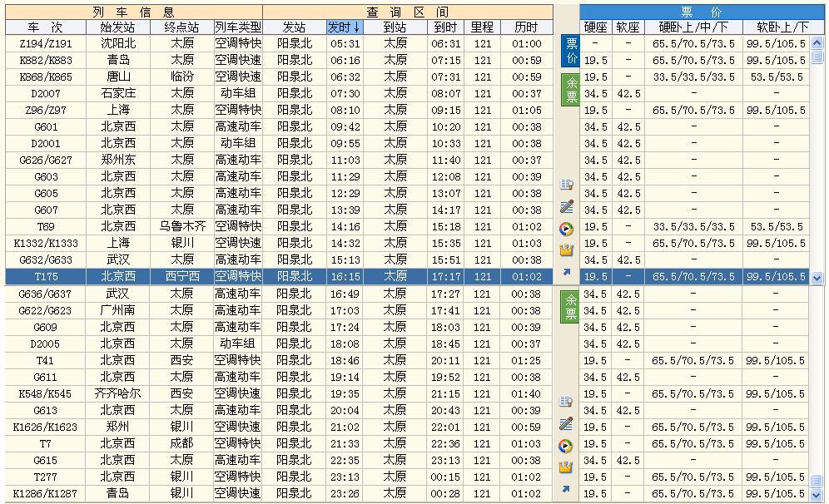
Task: Sort by the 历时 duration column header
Action: pyautogui.click(x=526, y=27)
